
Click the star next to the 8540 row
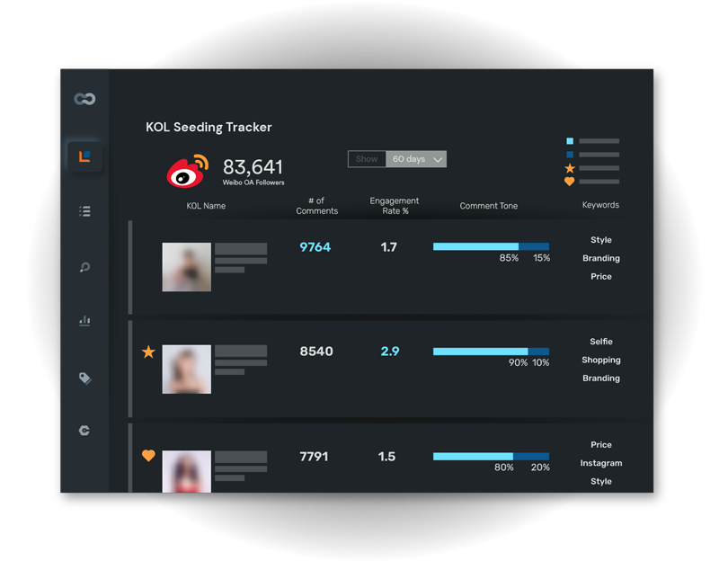148,352
